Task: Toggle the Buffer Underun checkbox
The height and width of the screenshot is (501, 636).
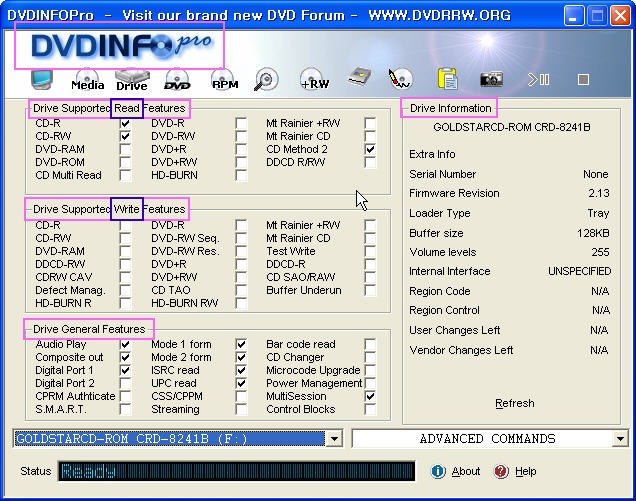Action: click(x=370, y=290)
